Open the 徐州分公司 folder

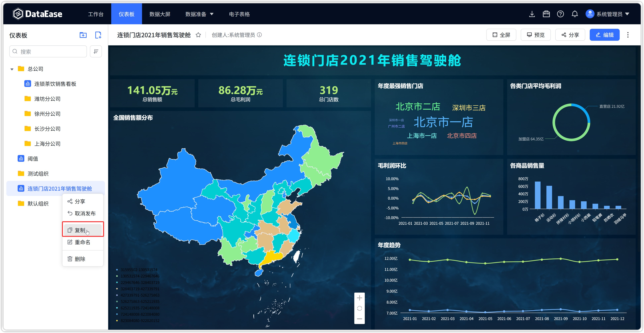pyautogui.click(x=47, y=114)
